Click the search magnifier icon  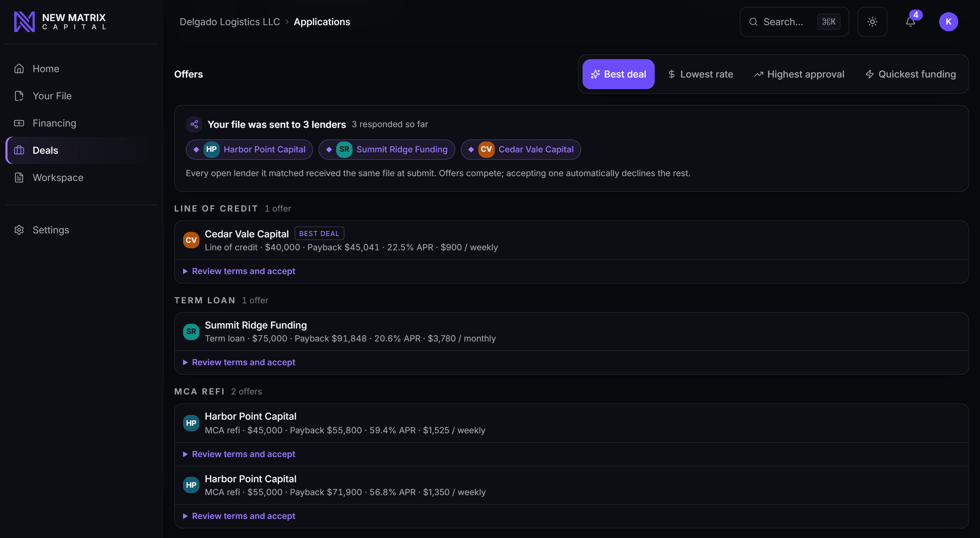click(x=753, y=22)
